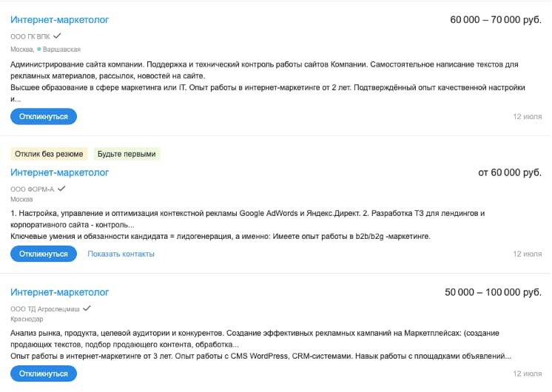
Task: Click the verified checkmark next to ООО ГК ВПК
Action: (x=57, y=36)
